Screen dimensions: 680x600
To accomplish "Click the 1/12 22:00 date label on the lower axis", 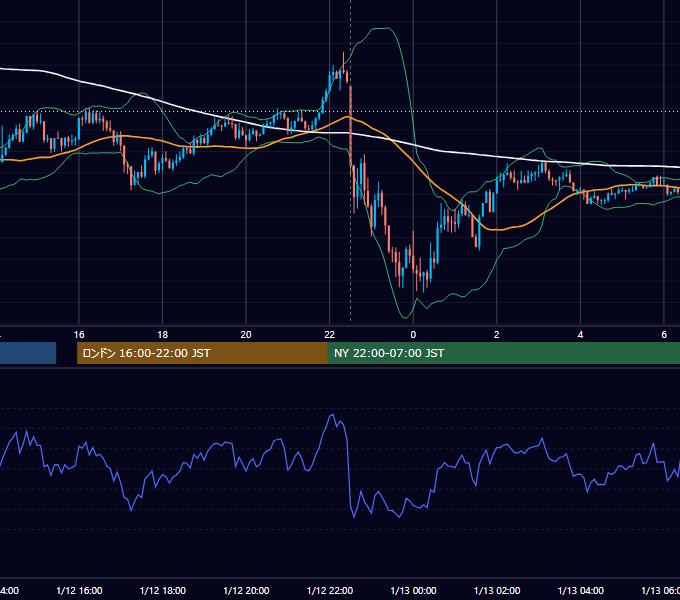I will pyautogui.click(x=330, y=590).
